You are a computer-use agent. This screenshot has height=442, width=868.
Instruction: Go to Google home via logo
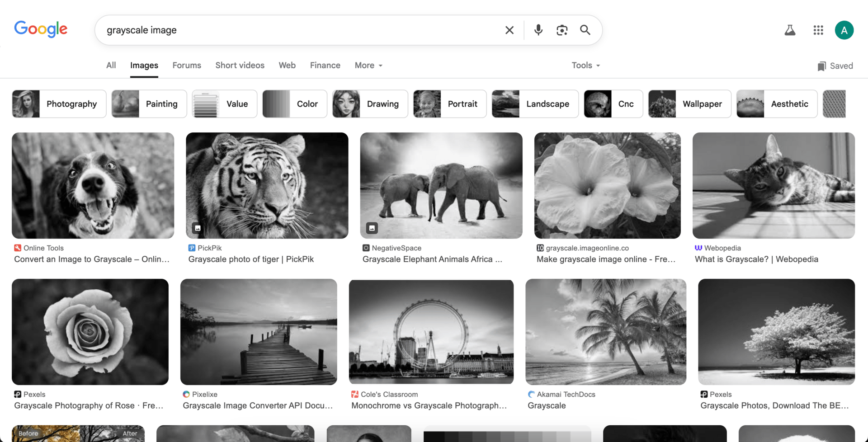tap(41, 29)
